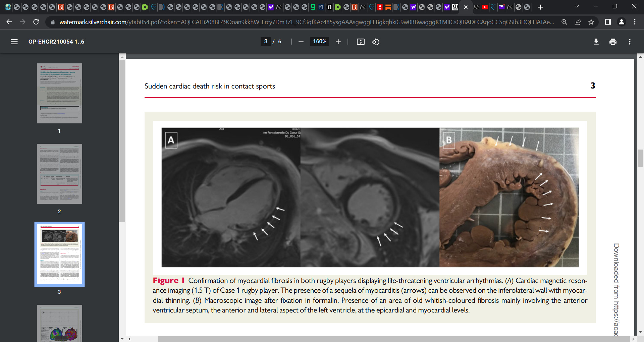Switch to the orange bookmark icon tab
Image resolution: width=644 pixels, height=342 pixels.
point(388,7)
